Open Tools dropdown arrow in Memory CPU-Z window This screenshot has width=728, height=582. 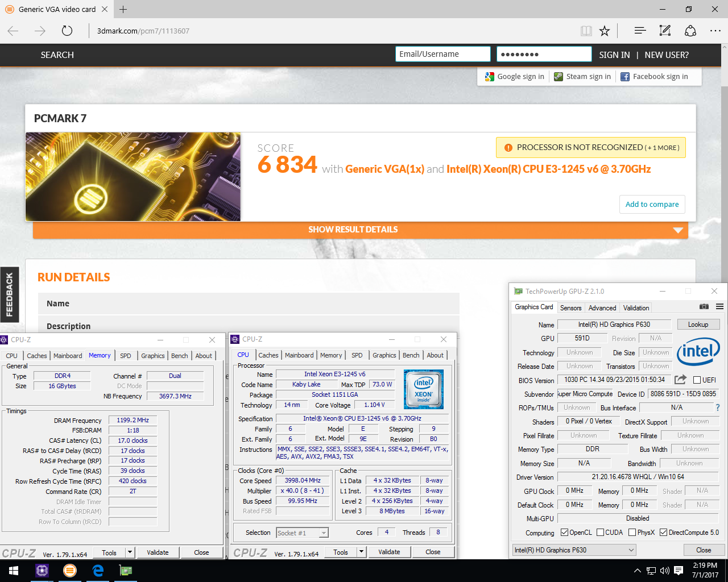(130, 552)
